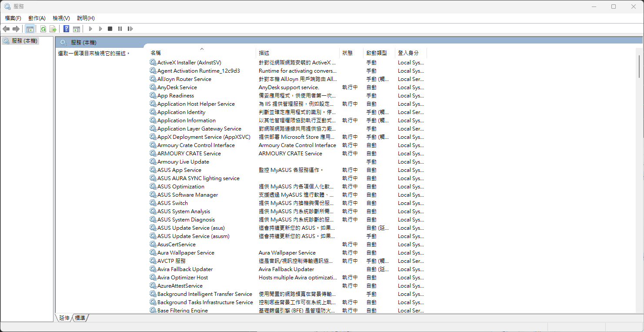The image size is (644, 332).
Task: Click gear icon beside AzureAttestService
Action: click(x=153, y=286)
